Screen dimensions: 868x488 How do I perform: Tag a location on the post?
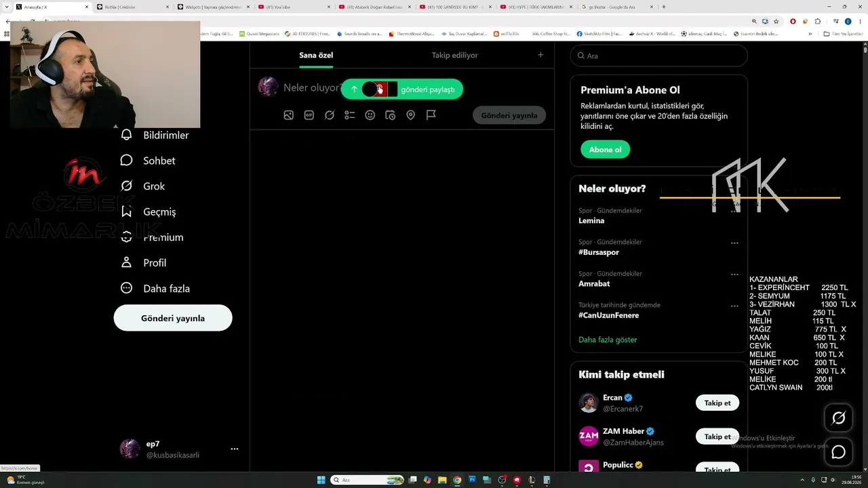point(411,115)
